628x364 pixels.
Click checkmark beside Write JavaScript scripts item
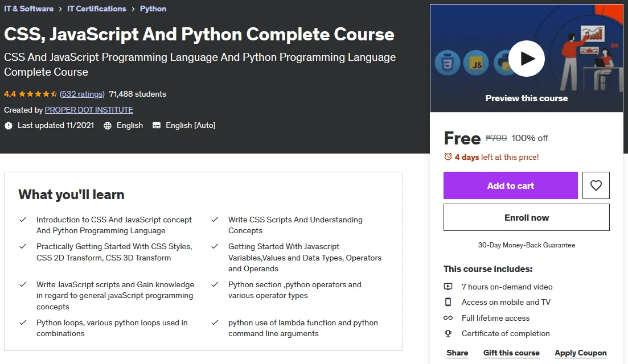click(x=23, y=284)
